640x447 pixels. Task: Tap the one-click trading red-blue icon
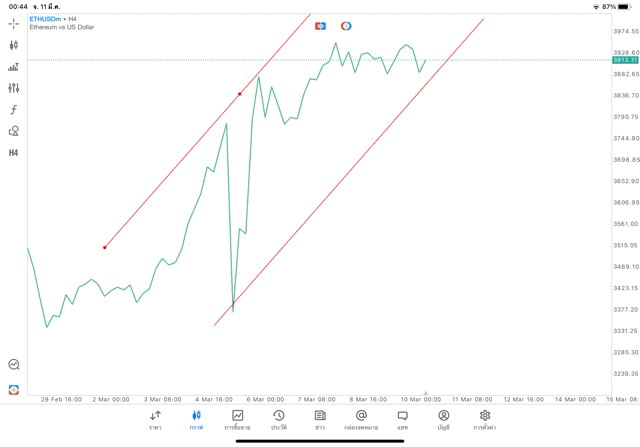click(320, 26)
